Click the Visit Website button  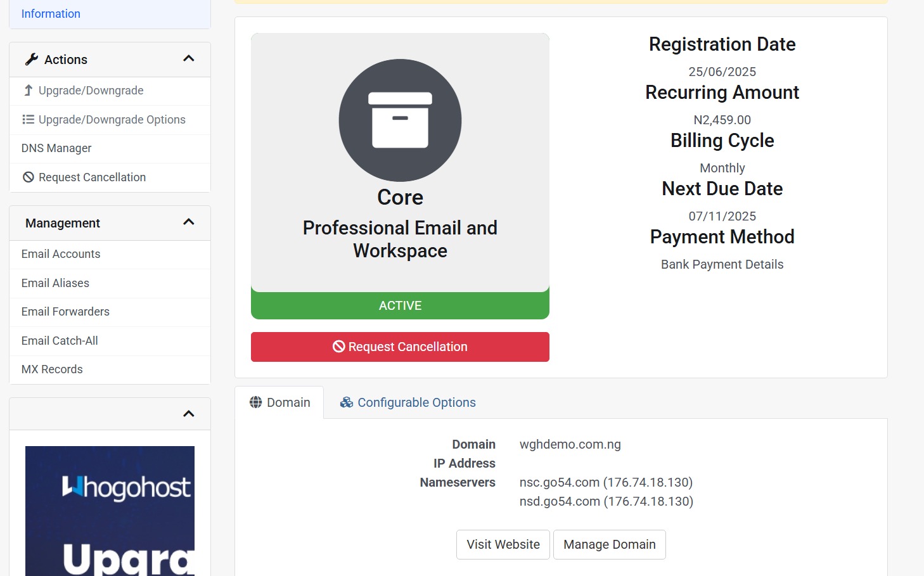point(503,544)
